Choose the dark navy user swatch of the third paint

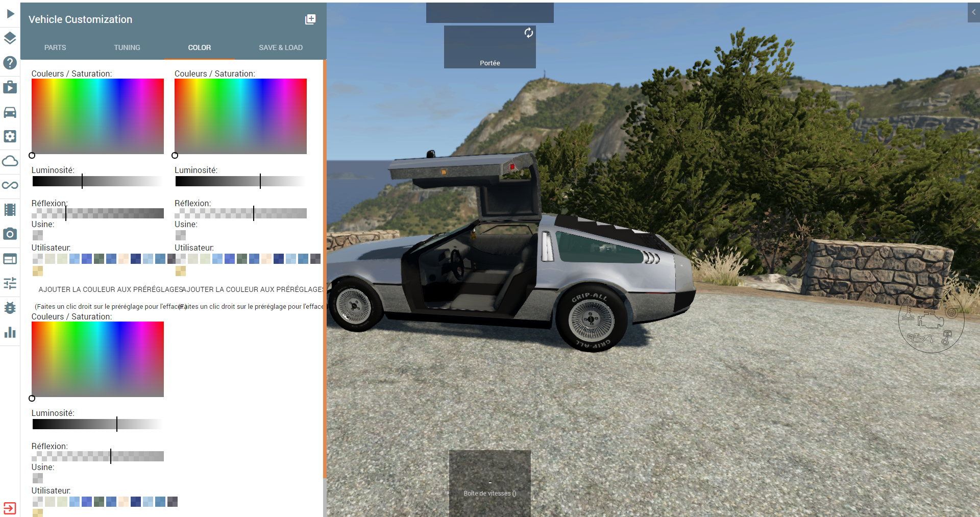(136, 502)
